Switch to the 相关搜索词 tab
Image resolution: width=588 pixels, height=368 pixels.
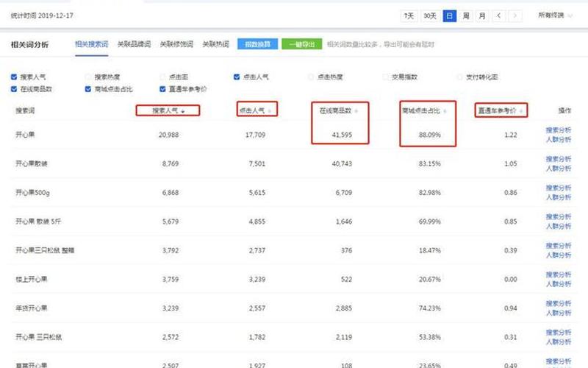tap(91, 44)
